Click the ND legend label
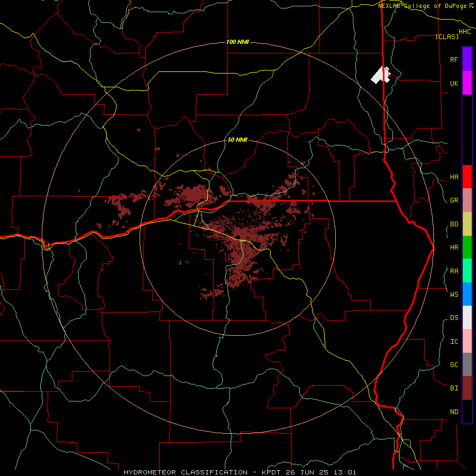 pos(454,412)
